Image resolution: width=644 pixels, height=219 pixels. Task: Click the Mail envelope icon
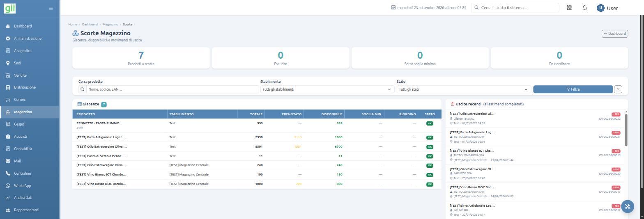coord(8,161)
